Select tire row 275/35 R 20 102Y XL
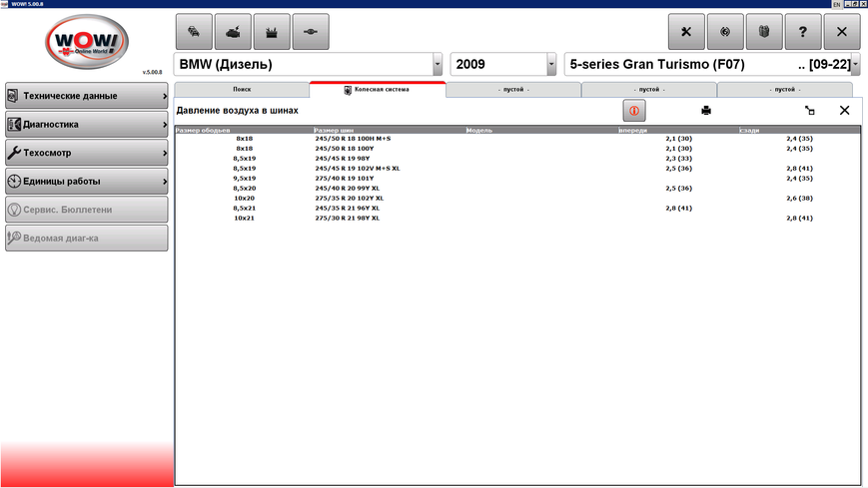 pos(517,198)
